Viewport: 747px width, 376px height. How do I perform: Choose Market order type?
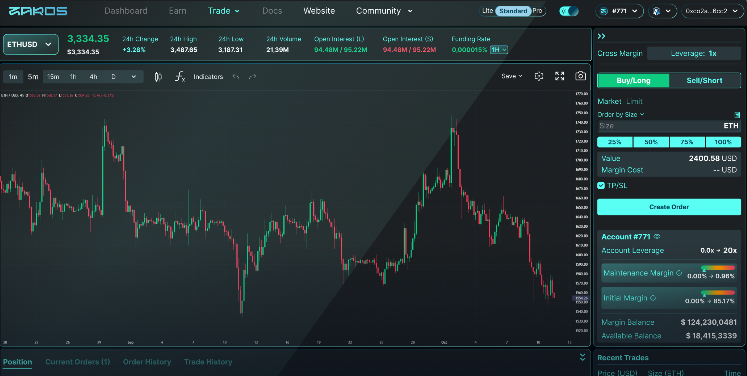pos(609,102)
